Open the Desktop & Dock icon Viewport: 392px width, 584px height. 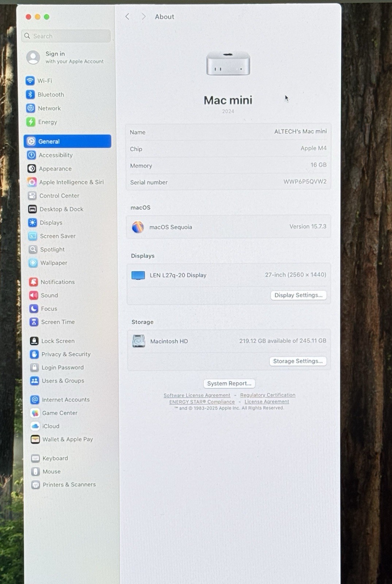pos(32,209)
